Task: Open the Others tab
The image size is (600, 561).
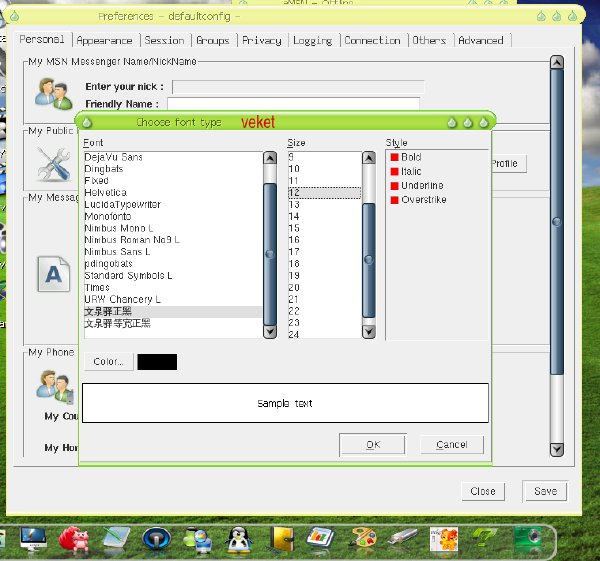Action: pos(429,41)
